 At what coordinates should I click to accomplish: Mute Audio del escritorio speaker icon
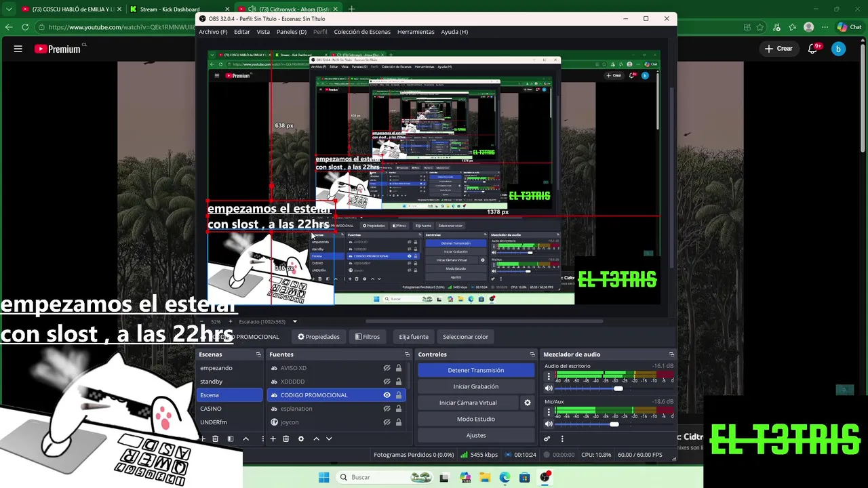[x=549, y=388]
